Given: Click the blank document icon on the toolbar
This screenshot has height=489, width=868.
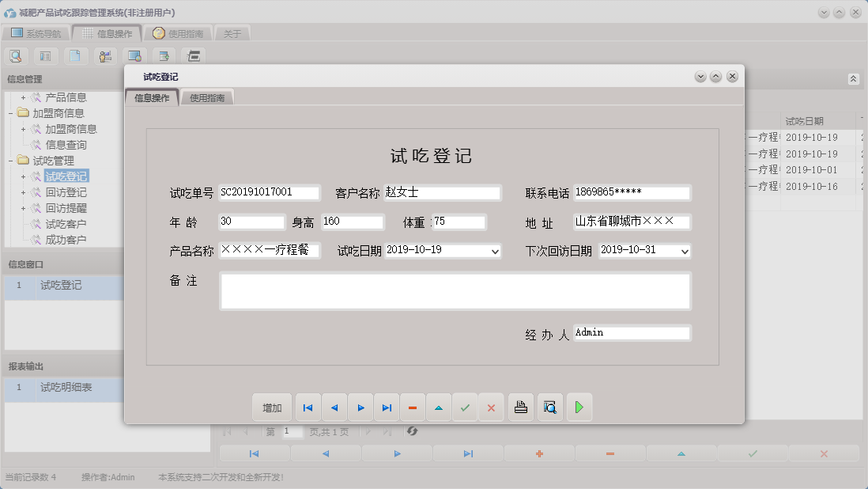Looking at the screenshot, I should [x=75, y=56].
